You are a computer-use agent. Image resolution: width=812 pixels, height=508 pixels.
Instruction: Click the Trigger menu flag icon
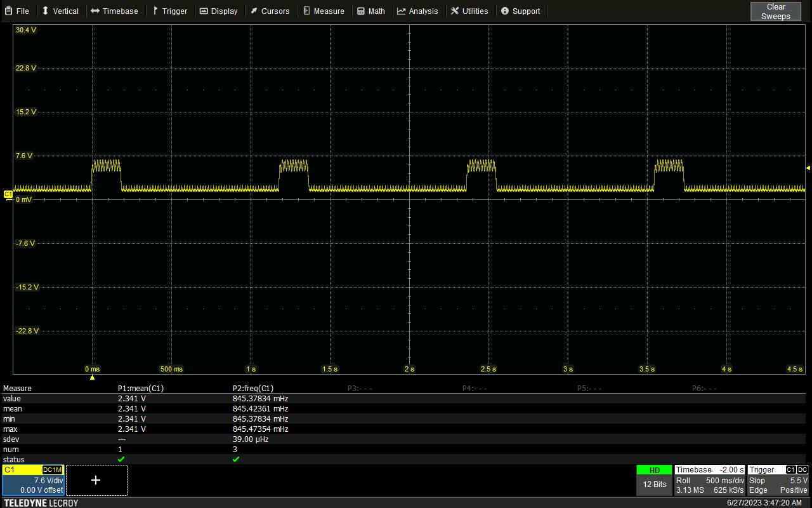[x=155, y=11]
